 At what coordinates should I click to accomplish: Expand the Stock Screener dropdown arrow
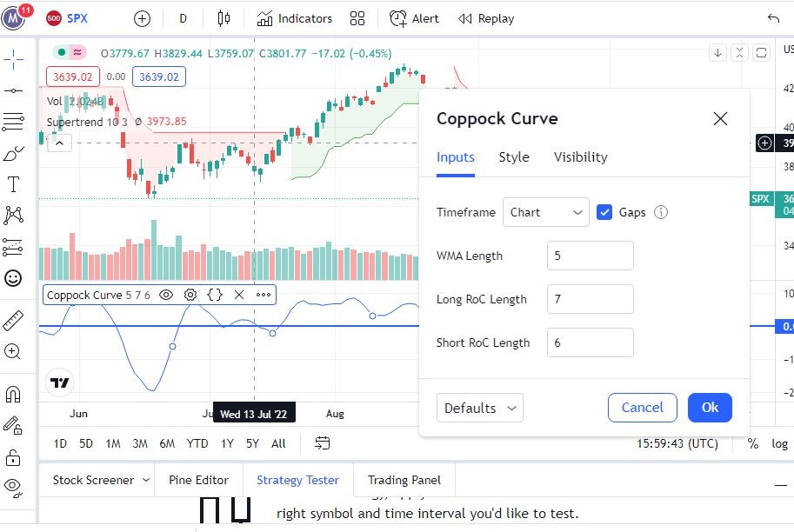[146, 480]
